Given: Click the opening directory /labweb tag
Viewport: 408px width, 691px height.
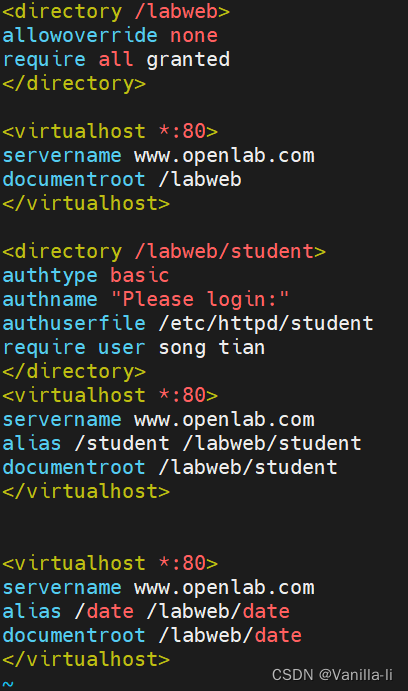Looking at the screenshot, I should click(x=116, y=12).
